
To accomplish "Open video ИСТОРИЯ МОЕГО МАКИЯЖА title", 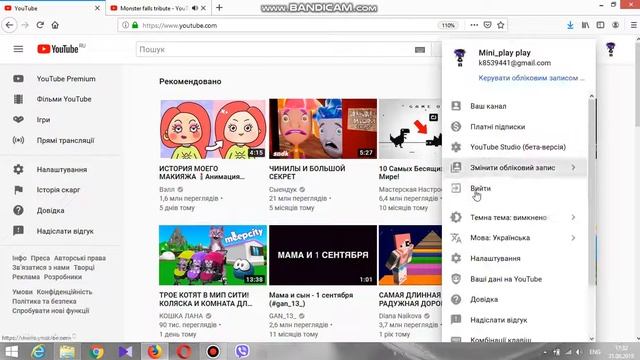I will pos(202,173).
